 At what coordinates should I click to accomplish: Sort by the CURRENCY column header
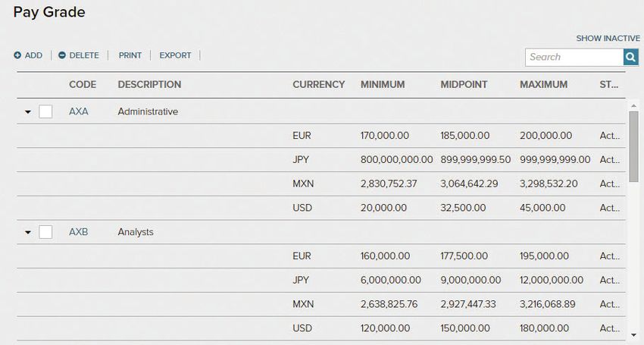point(319,84)
